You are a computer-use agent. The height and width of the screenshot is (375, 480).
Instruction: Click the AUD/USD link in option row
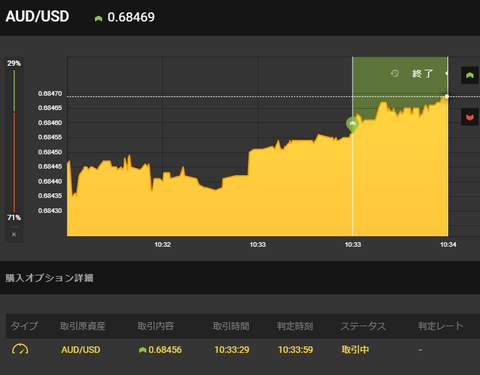click(x=81, y=350)
